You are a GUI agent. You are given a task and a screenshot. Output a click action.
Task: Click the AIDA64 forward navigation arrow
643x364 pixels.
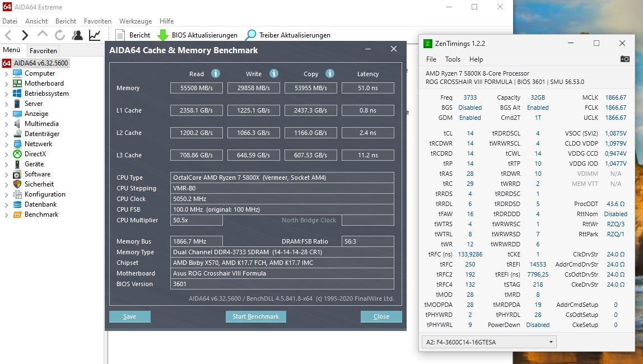point(25,35)
